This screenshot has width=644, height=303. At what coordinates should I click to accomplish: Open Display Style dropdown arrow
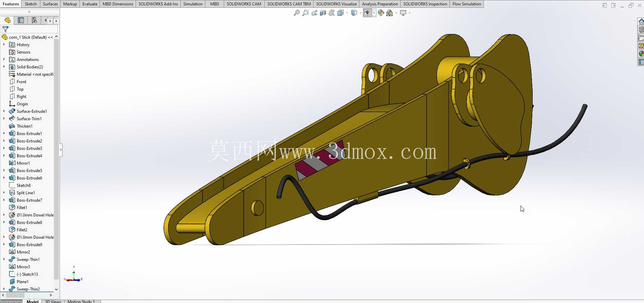click(360, 13)
